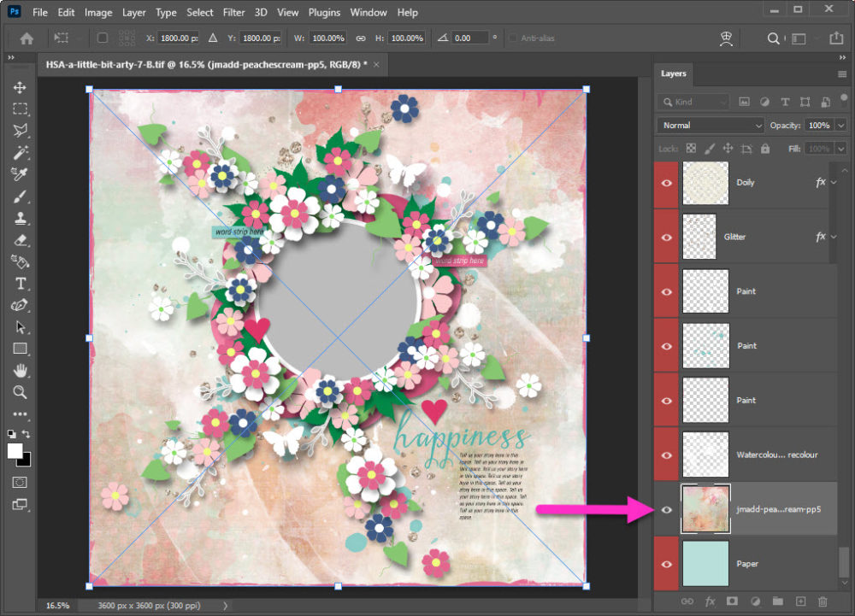
Task: Open the Opacity slider dropdown
Action: click(841, 126)
